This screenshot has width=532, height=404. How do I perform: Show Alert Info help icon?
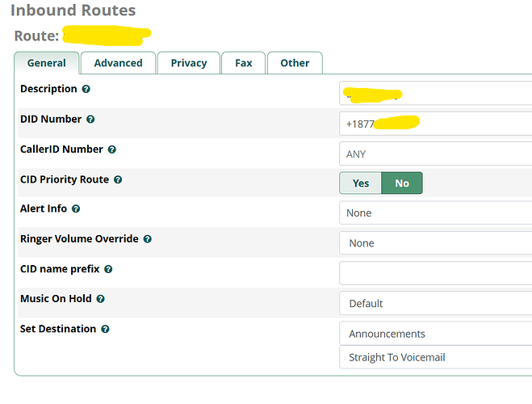pyautogui.click(x=76, y=208)
